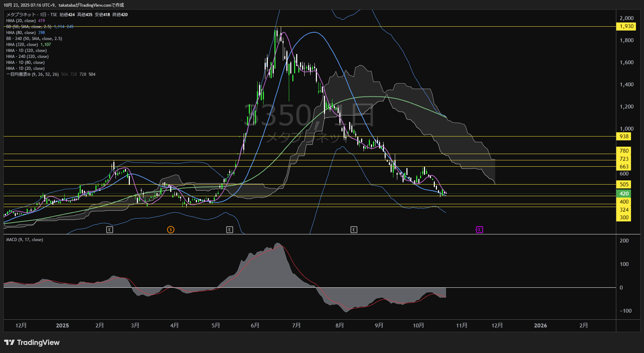The image size is (644, 353).
Task: Click the orange S split marker
Action: 171,230
